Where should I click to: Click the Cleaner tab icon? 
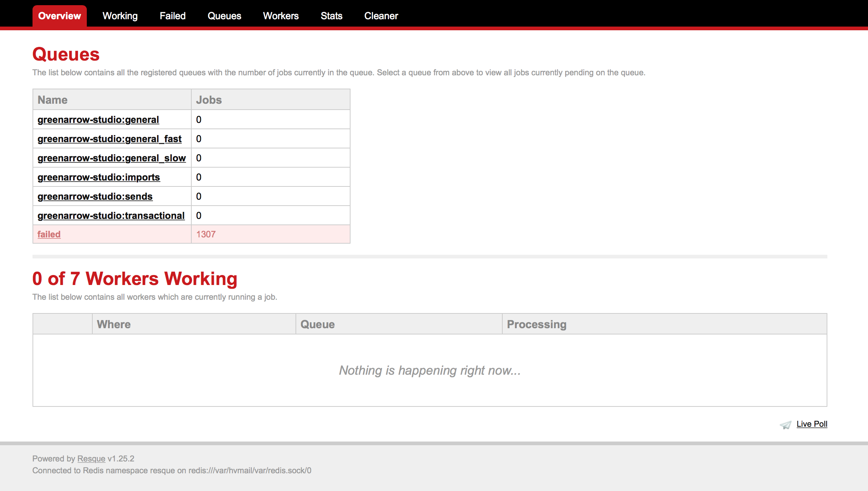[381, 16]
